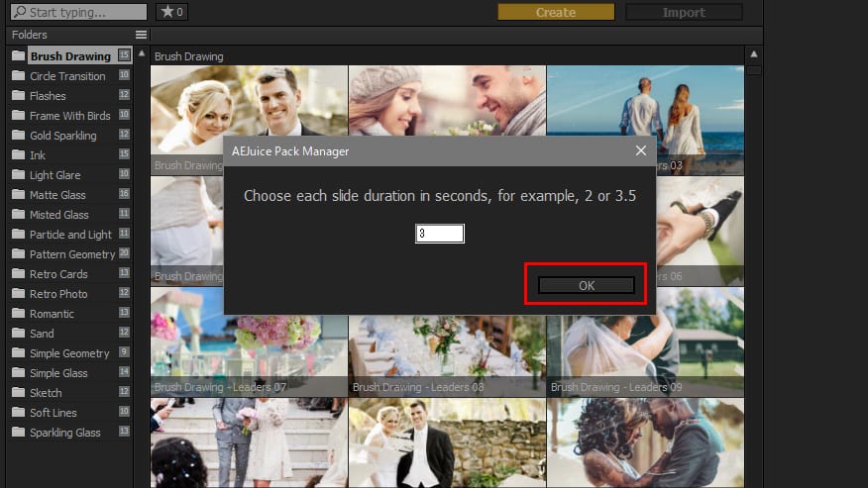This screenshot has width=868, height=488.
Task: Click OK in the AEJuice Pack Manager dialog
Action: tap(587, 285)
